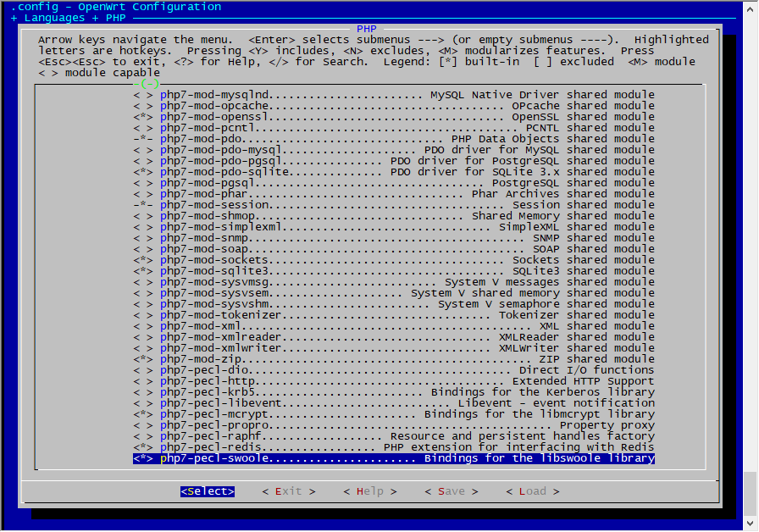This screenshot has height=532, width=759.
Task: Uncheck the php7-mod-zip module marker
Action: 143,359
